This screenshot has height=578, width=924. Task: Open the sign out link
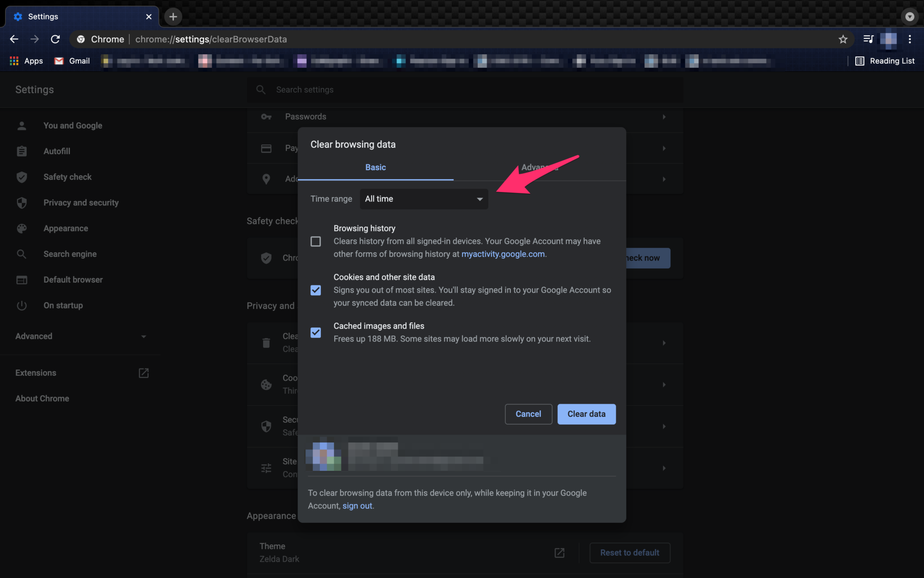[357, 505]
